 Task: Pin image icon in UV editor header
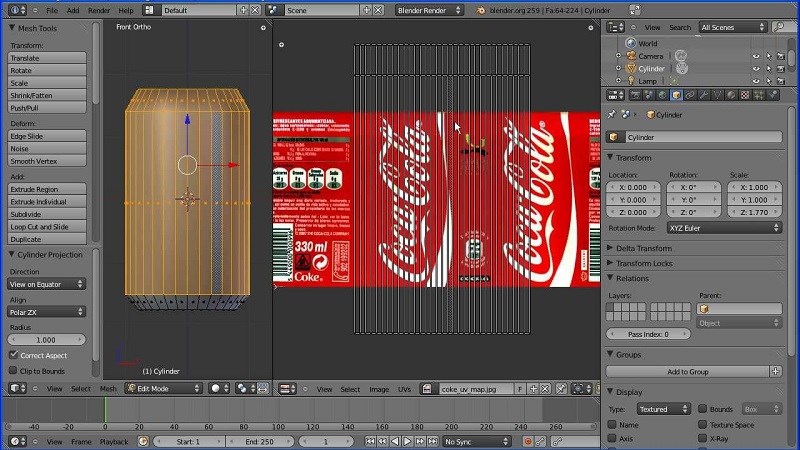coord(561,389)
